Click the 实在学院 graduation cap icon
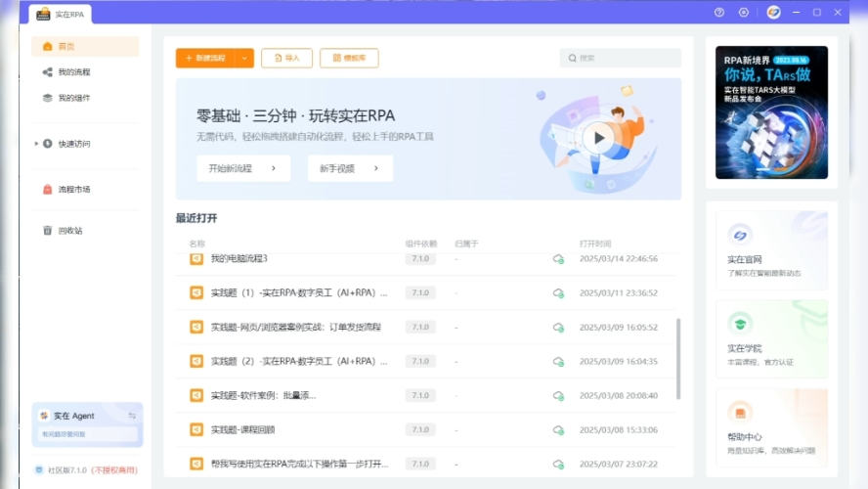 (740, 324)
